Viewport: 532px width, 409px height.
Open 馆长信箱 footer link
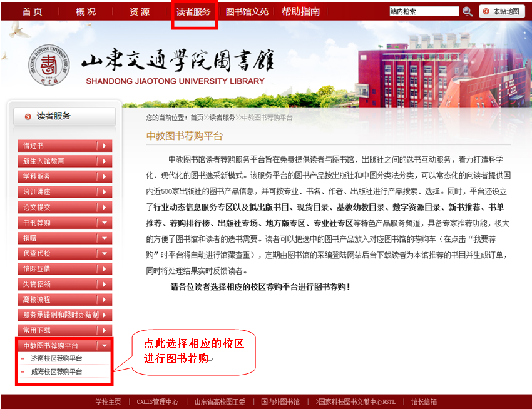point(424,402)
